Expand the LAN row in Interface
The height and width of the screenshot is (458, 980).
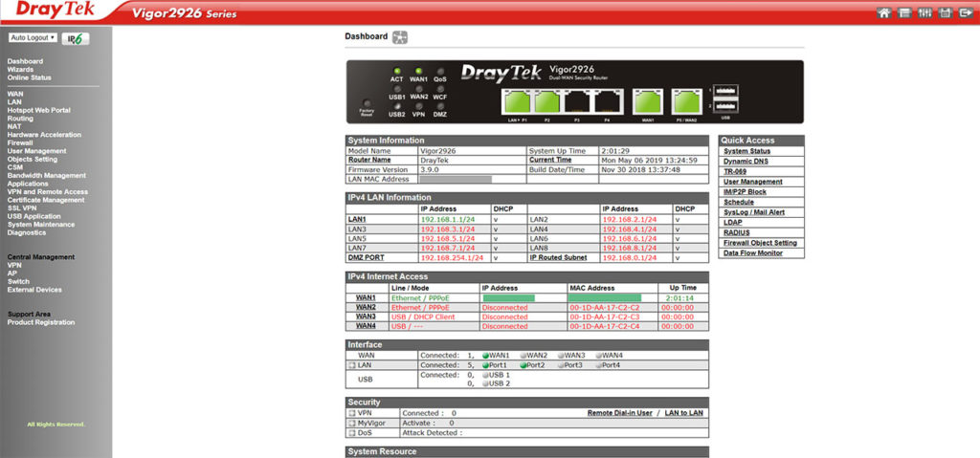352,365
